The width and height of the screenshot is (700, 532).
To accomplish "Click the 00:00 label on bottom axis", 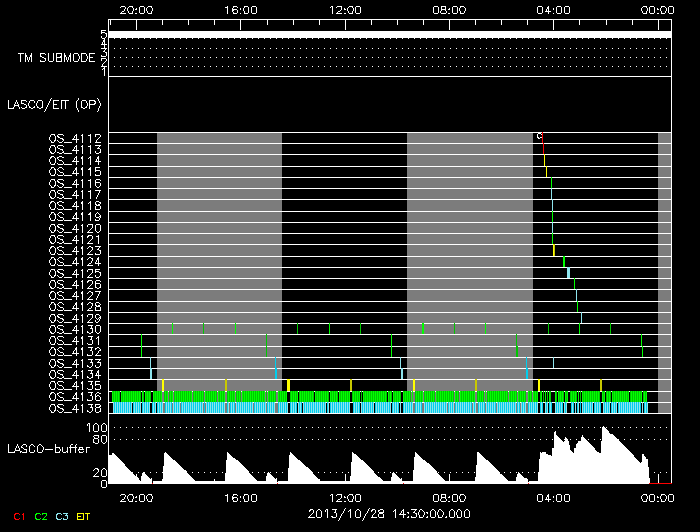I will (x=657, y=498).
